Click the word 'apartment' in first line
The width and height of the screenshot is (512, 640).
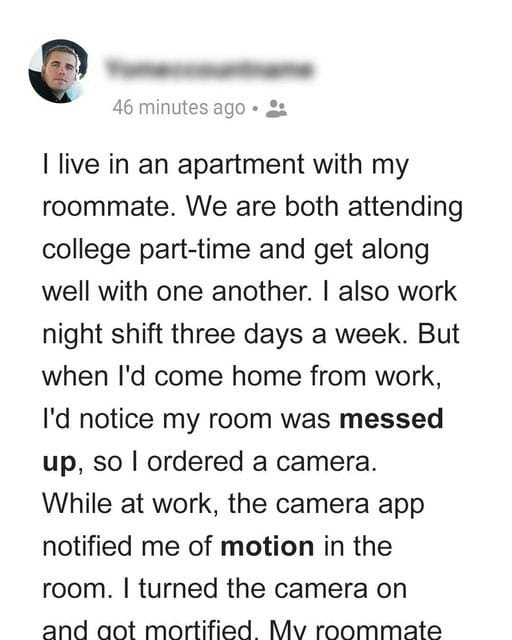pos(240,166)
